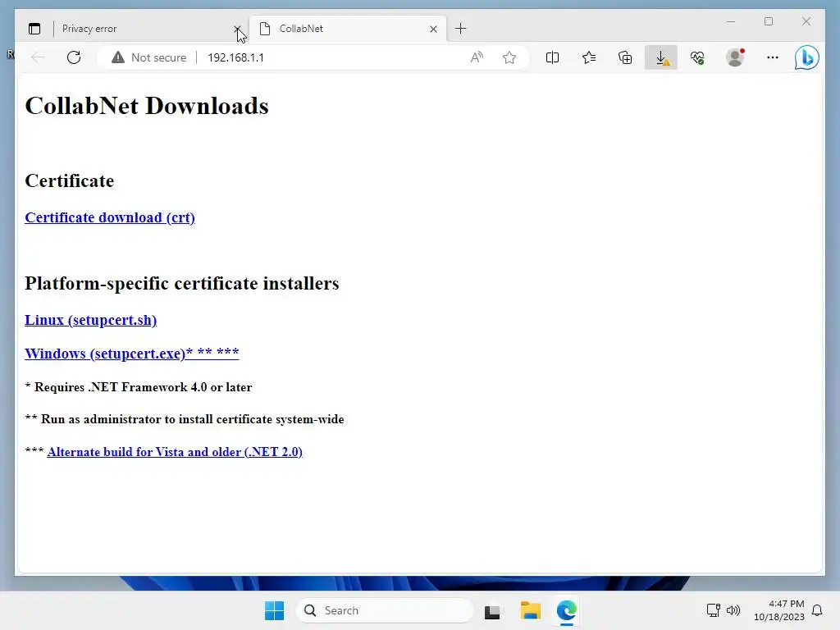
Task: Open Read aloud icon in address bar
Action: click(477, 57)
